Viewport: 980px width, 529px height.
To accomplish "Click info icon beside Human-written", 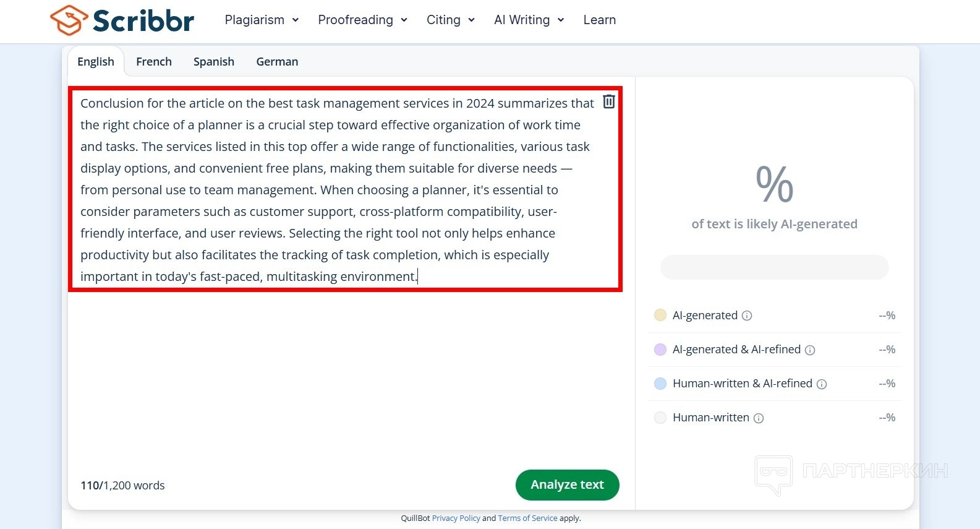I will click(759, 418).
